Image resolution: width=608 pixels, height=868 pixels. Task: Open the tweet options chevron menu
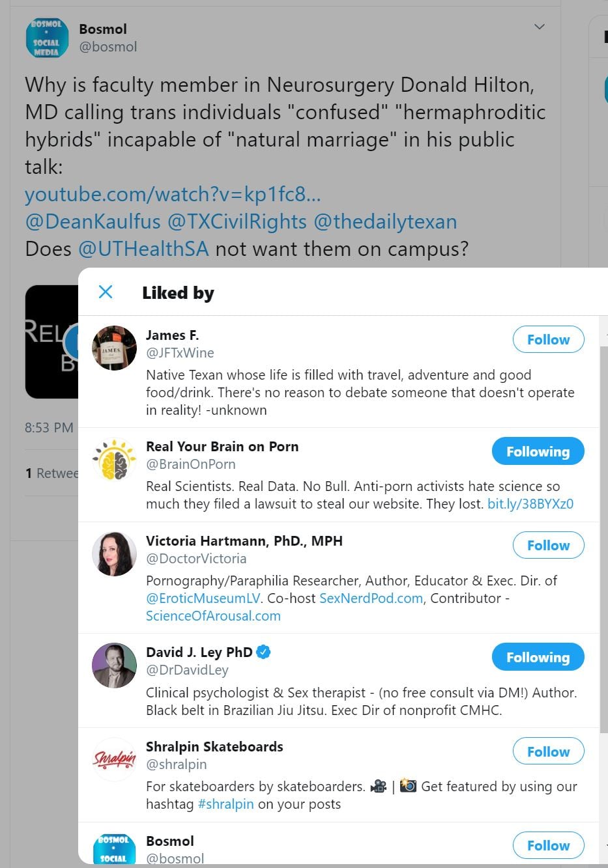click(539, 27)
